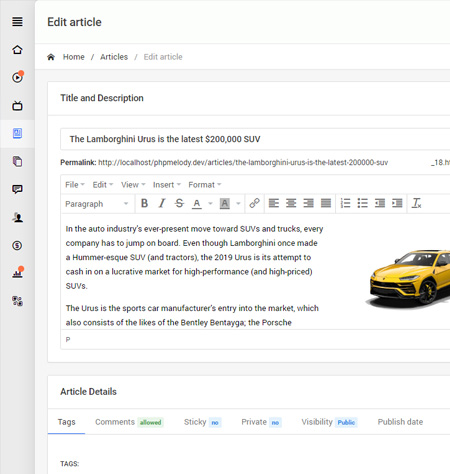
Task: Open the Paragraph format dropdown
Action: click(x=97, y=204)
